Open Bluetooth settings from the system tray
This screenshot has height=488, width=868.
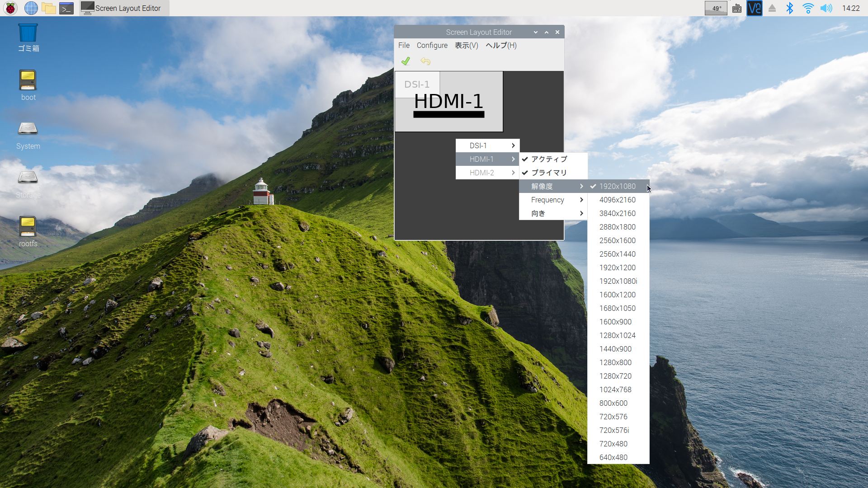(x=790, y=8)
